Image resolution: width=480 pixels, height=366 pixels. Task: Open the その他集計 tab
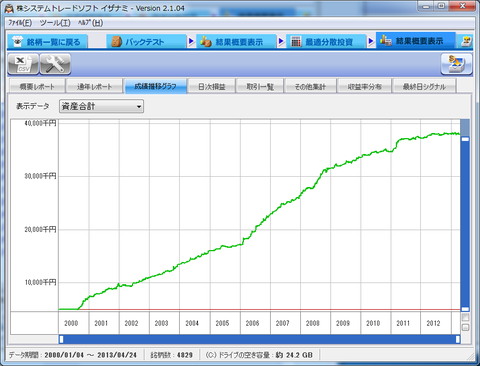coord(310,86)
